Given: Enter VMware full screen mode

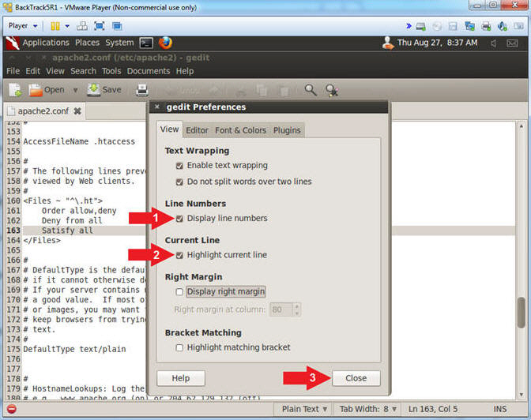Looking at the screenshot, I should click(x=100, y=26).
